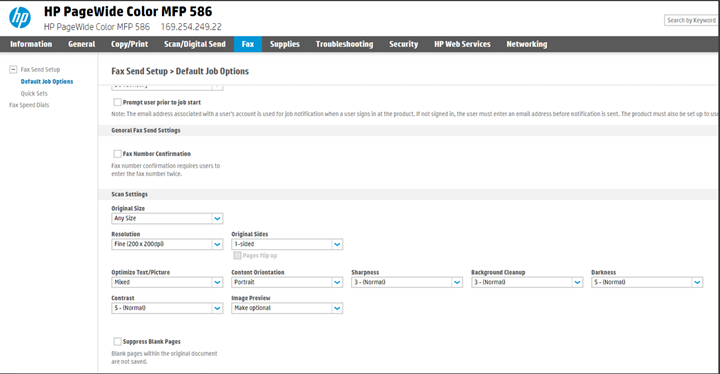Open the Security tab
This screenshot has width=720, height=374.
point(404,44)
